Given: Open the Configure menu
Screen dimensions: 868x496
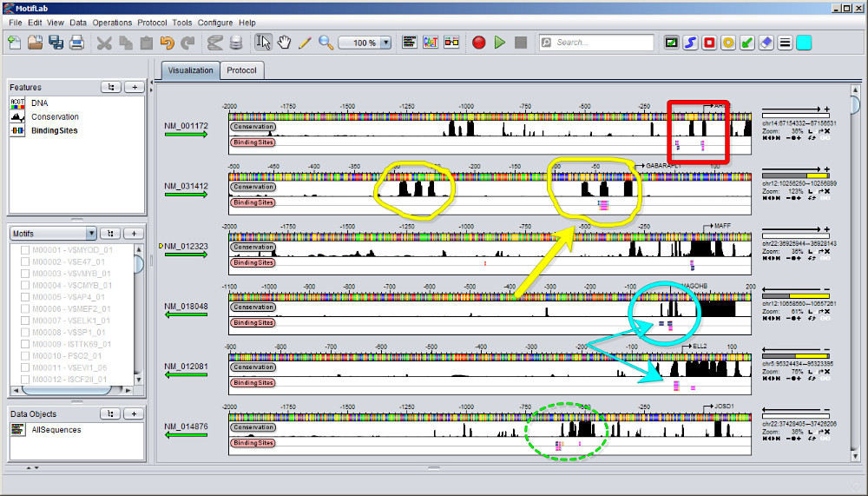Looking at the screenshot, I should click(x=214, y=23).
